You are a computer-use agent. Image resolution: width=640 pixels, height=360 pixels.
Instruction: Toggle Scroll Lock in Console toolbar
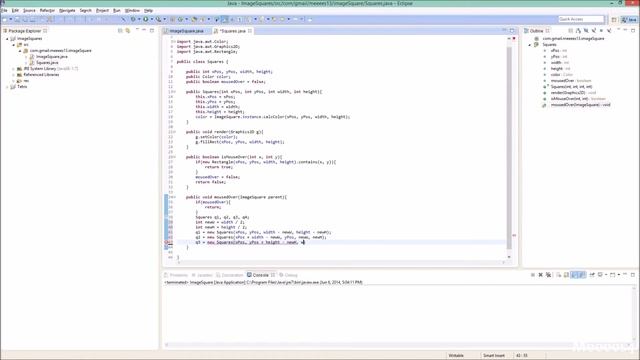566,275
